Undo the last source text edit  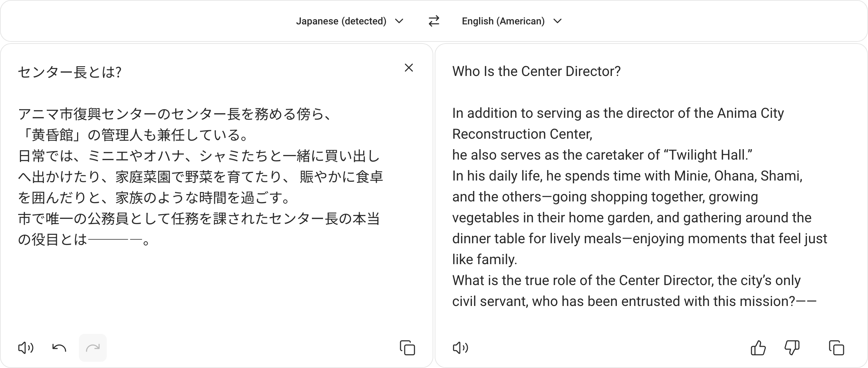tap(59, 348)
